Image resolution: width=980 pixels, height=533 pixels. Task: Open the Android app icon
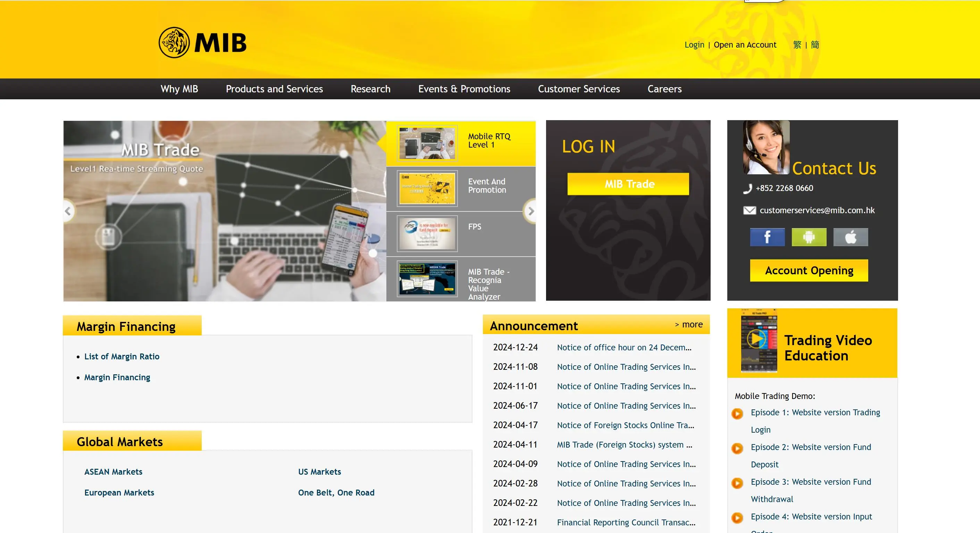pyautogui.click(x=809, y=237)
